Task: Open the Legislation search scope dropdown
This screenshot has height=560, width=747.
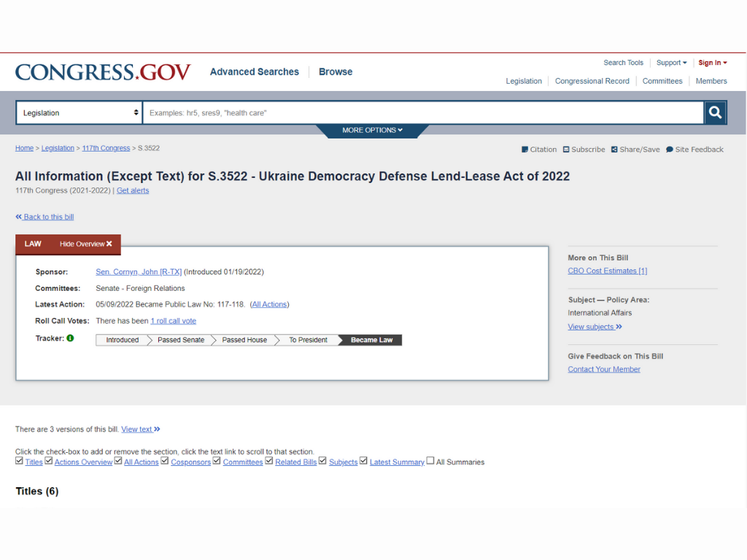Action: pos(79,113)
